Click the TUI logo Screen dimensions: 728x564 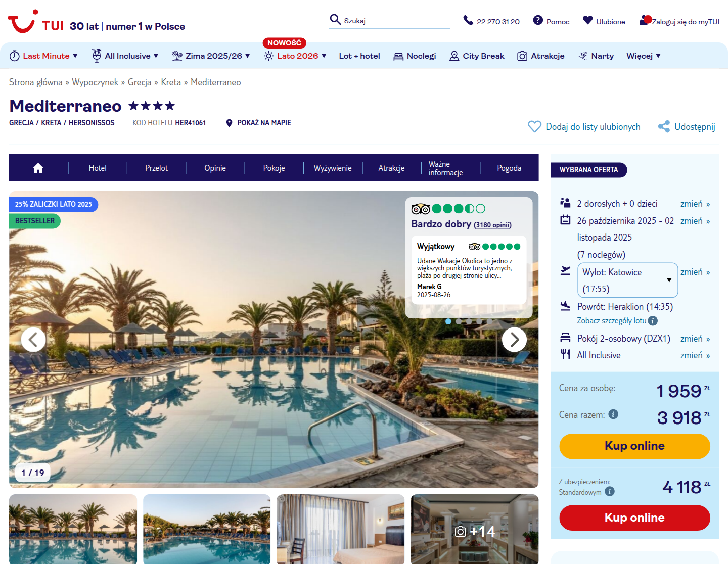pyautogui.click(x=36, y=21)
